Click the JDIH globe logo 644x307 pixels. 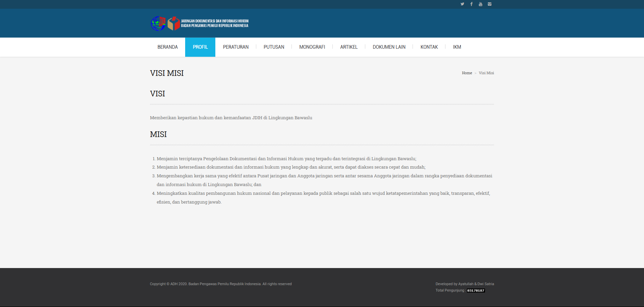point(158,24)
